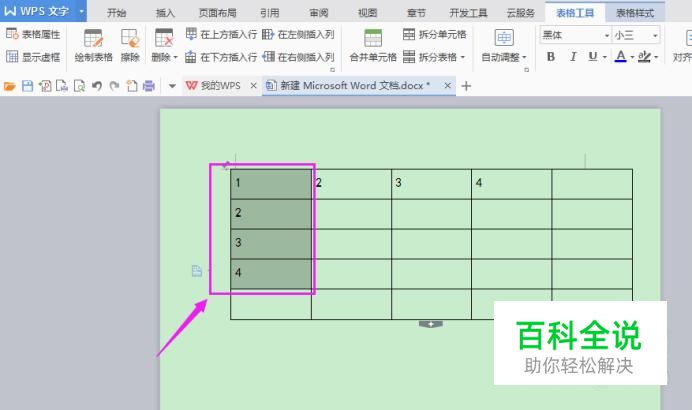Viewport: 692px width, 410px height.
Task: Expand the 拆分表格 dropdown arrow
Action: click(463, 57)
